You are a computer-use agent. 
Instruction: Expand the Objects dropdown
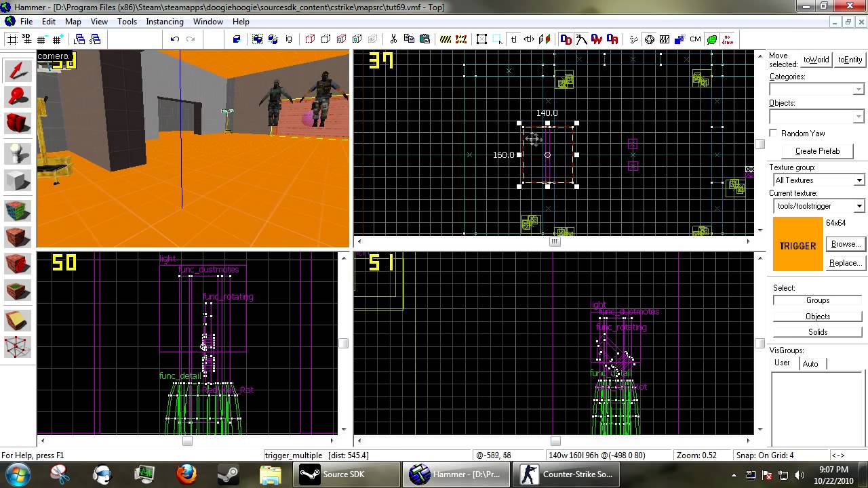(859, 117)
